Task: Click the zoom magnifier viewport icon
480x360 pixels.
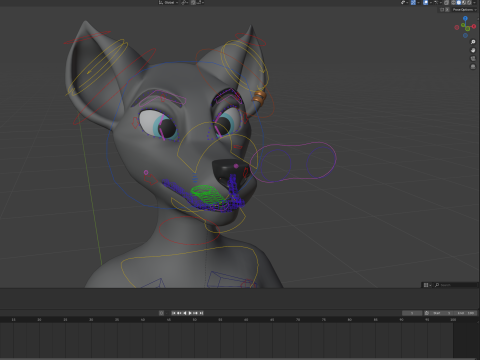Action: pyautogui.click(x=473, y=42)
